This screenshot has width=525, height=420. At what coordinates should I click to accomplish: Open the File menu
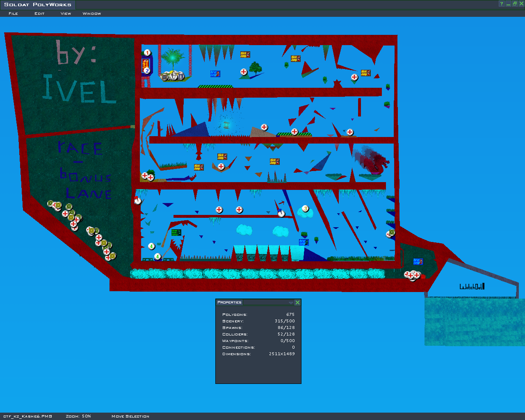(x=13, y=14)
